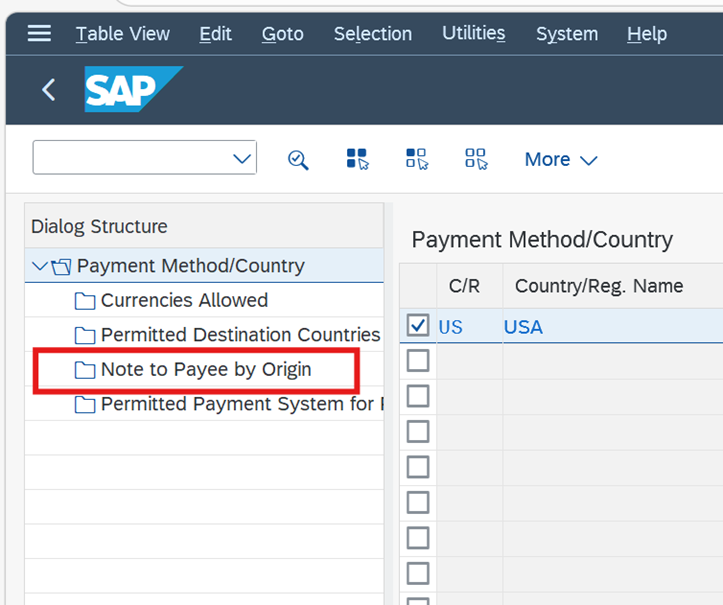The height and width of the screenshot is (605, 723).
Task: Select Currencies Allowed in dialog structure
Action: (184, 300)
